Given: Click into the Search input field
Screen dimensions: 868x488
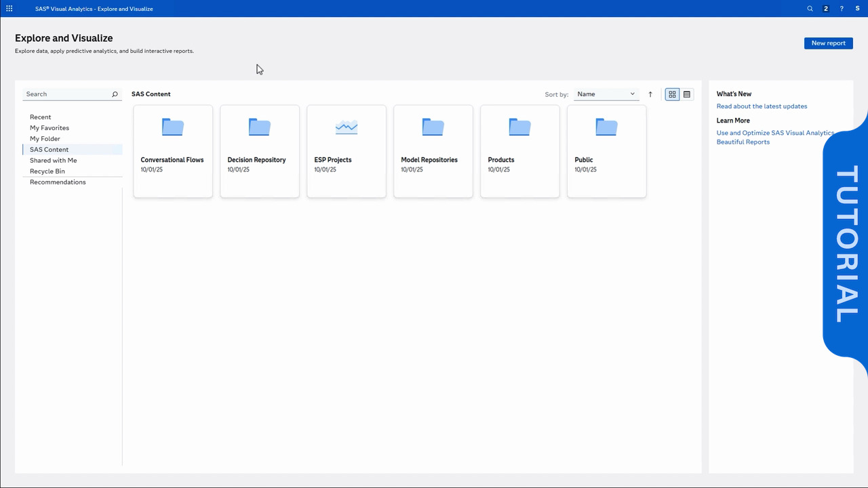Looking at the screenshot, I should click(x=66, y=94).
